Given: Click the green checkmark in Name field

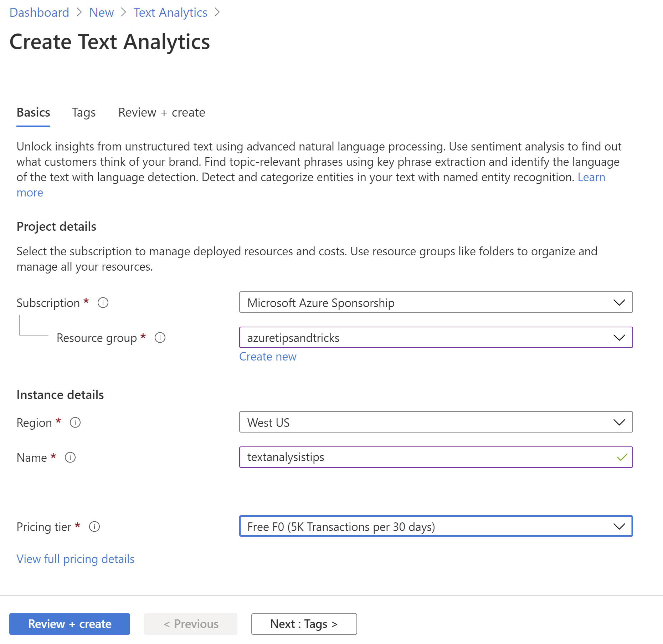Looking at the screenshot, I should [x=622, y=457].
